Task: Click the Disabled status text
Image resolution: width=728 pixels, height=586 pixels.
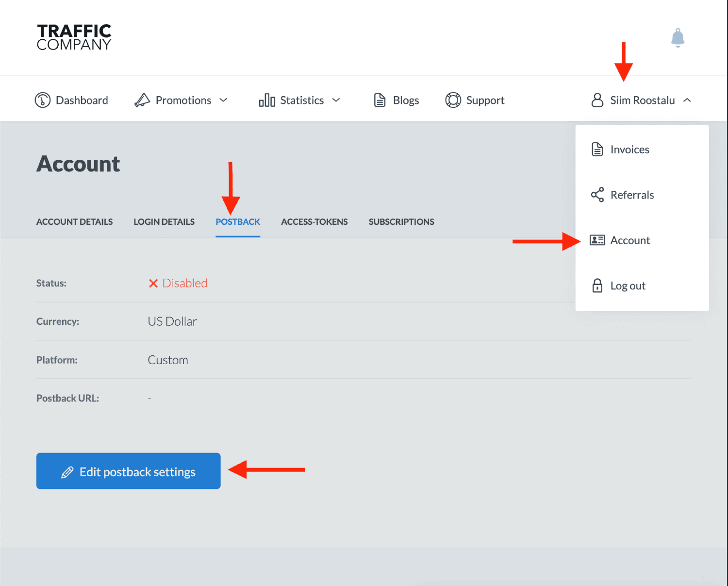Action: point(185,283)
